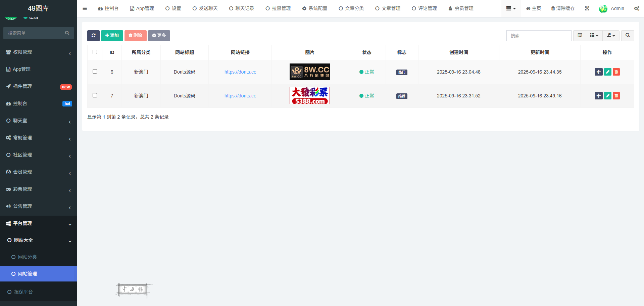Viewport: 644px width, 306px height.
Task: Open the top-right settings gears icon
Action: click(x=637, y=8)
